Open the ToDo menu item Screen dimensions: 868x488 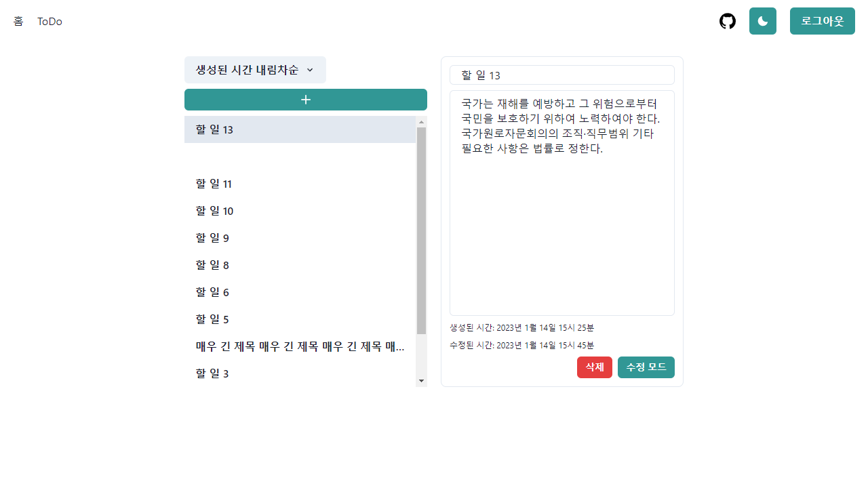[50, 22]
